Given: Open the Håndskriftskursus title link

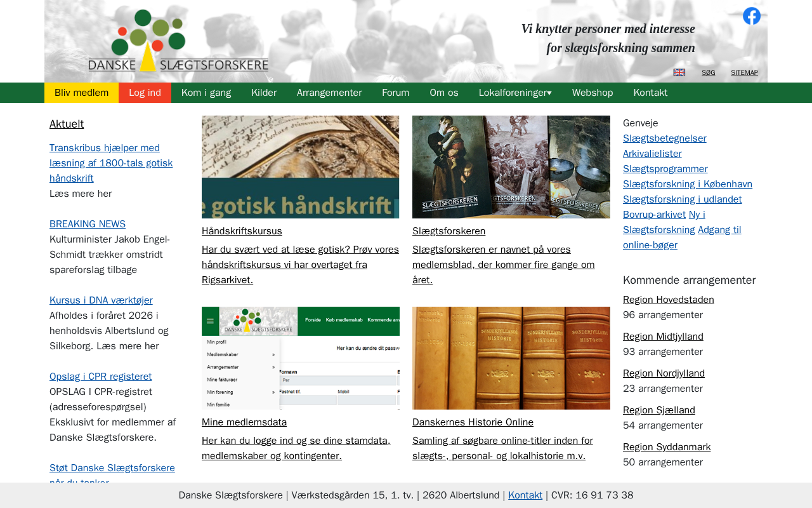Looking at the screenshot, I should click(x=242, y=231).
